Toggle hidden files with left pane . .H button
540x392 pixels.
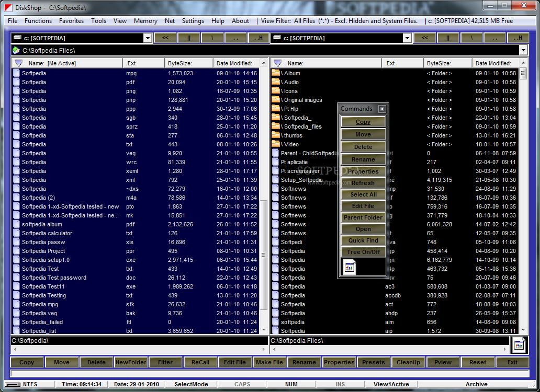tap(258, 38)
